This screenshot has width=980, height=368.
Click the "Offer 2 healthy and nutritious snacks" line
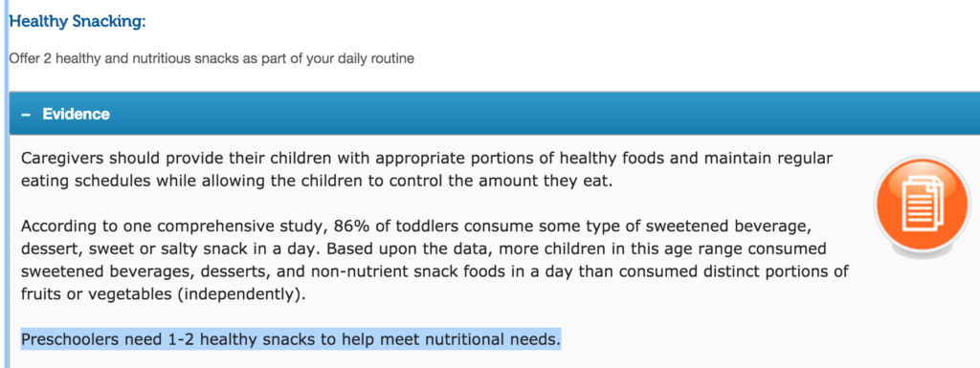[x=212, y=59]
